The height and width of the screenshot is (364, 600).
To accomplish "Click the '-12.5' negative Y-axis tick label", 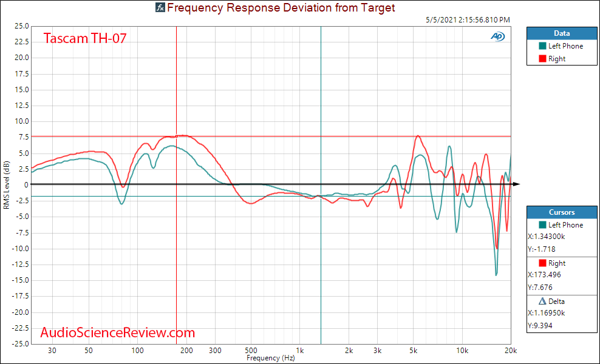I will coord(21,265).
